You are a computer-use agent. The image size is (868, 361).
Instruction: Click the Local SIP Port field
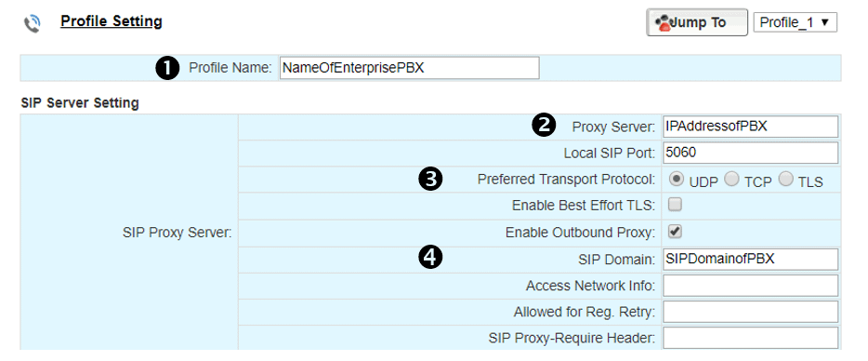click(751, 153)
